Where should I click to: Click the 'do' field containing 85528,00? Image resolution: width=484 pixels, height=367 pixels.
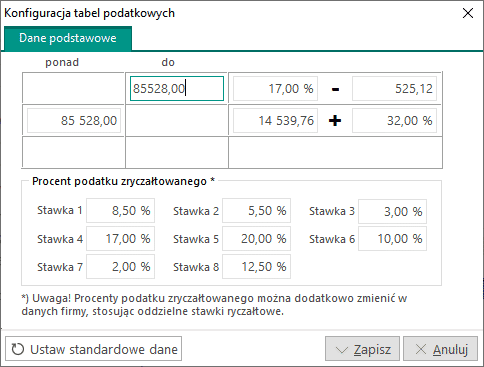pyautogui.click(x=177, y=89)
